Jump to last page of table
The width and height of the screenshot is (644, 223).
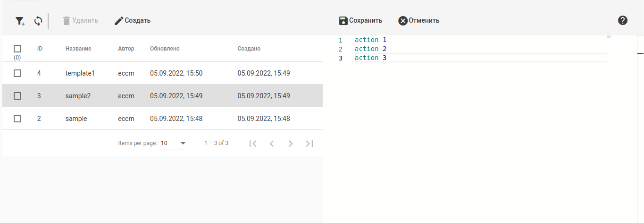(x=309, y=144)
